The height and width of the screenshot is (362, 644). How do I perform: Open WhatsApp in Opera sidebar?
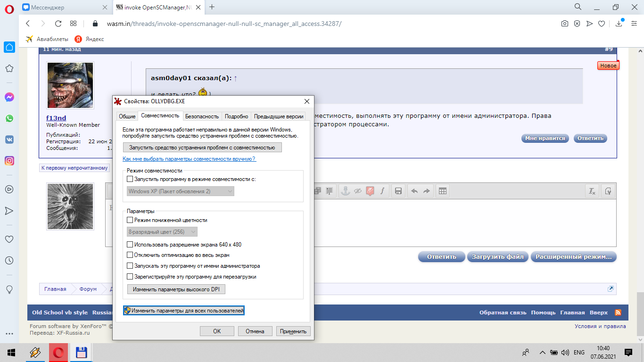coord(9,118)
